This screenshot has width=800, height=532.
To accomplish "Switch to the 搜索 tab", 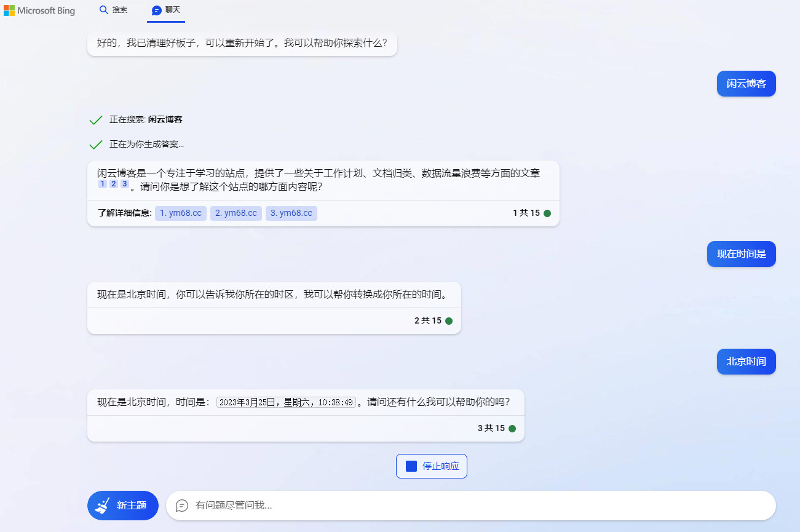I will pyautogui.click(x=113, y=10).
